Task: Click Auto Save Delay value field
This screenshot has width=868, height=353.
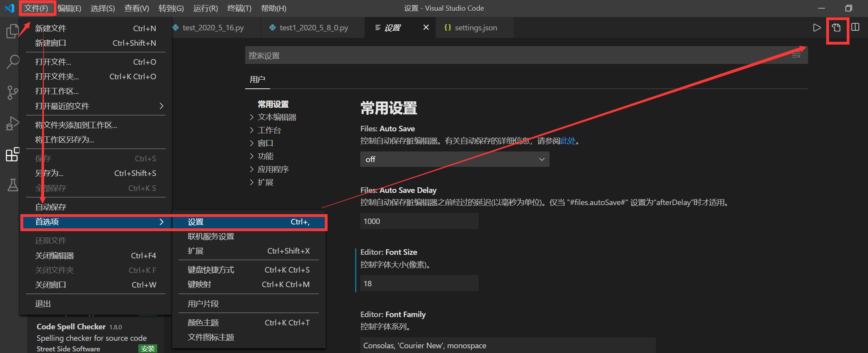Action: tap(419, 221)
